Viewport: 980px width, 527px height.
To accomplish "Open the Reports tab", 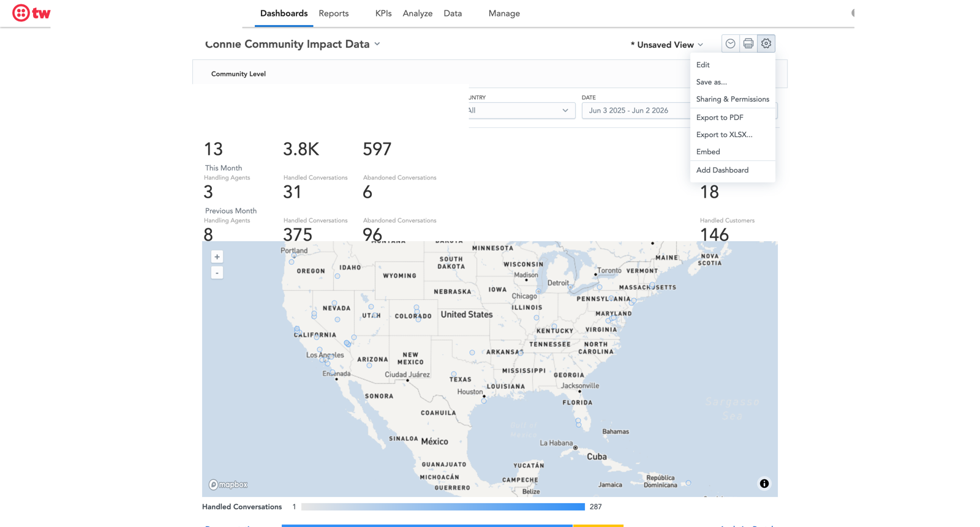I will 334,13.
